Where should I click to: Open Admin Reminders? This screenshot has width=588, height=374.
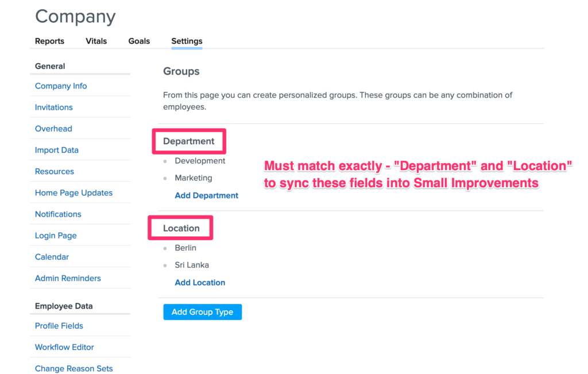pyautogui.click(x=68, y=278)
